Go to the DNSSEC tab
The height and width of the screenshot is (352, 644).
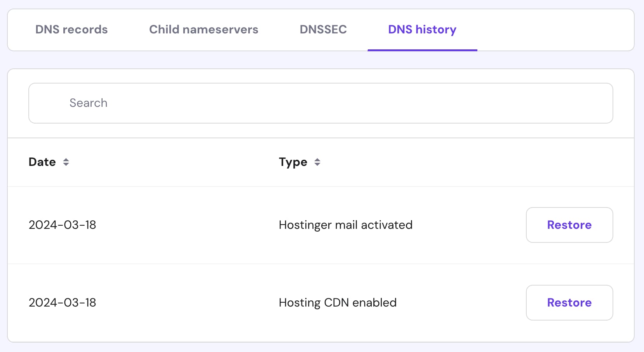pos(323,30)
